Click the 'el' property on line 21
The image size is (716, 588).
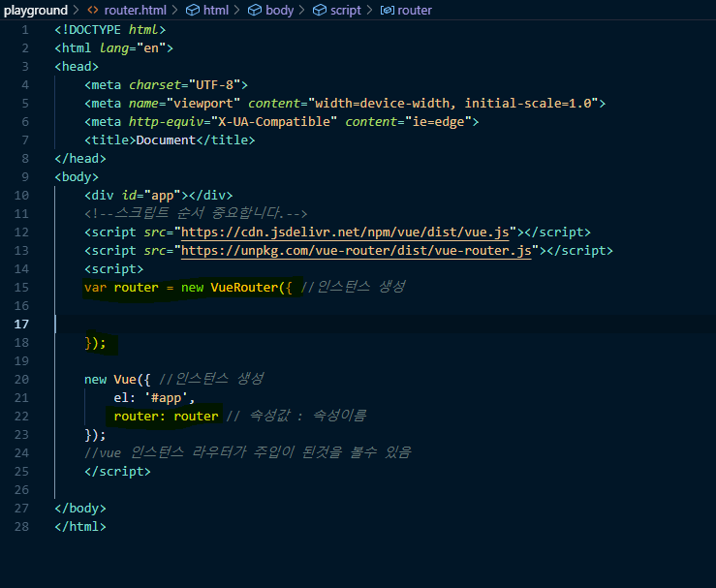[x=121, y=397]
